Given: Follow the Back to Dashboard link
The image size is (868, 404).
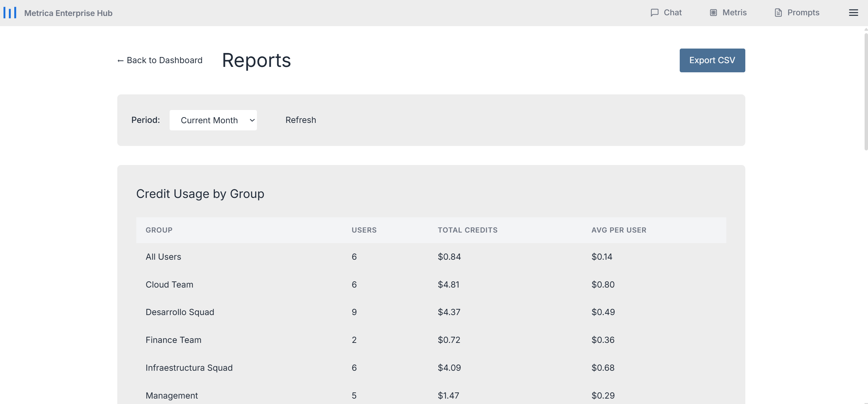Looking at the screenshot, I should (160, 60).
